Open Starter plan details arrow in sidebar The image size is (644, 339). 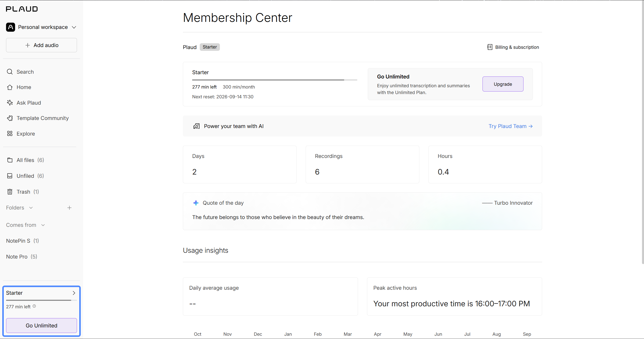point(74,293)
